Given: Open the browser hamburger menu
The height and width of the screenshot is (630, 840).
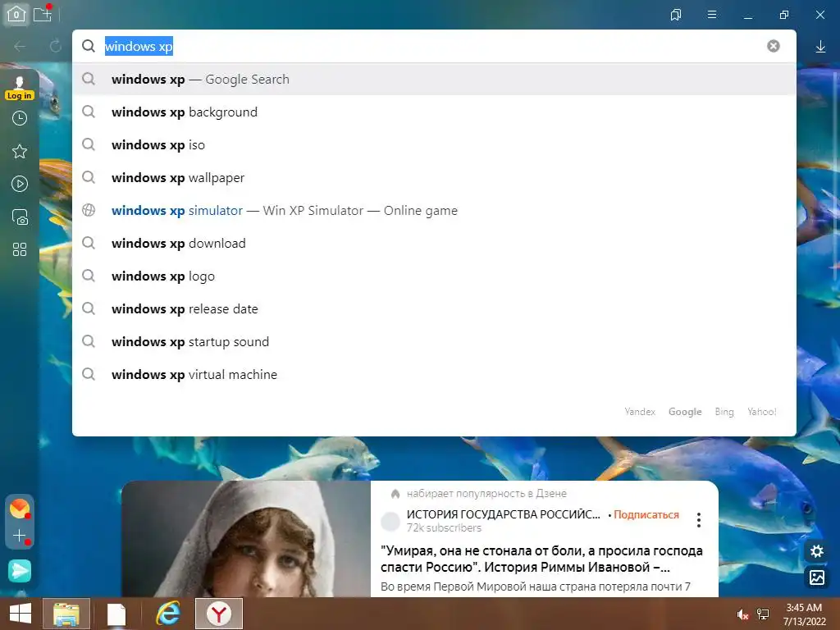Looking at the screenshot, I should coord(711,15).
